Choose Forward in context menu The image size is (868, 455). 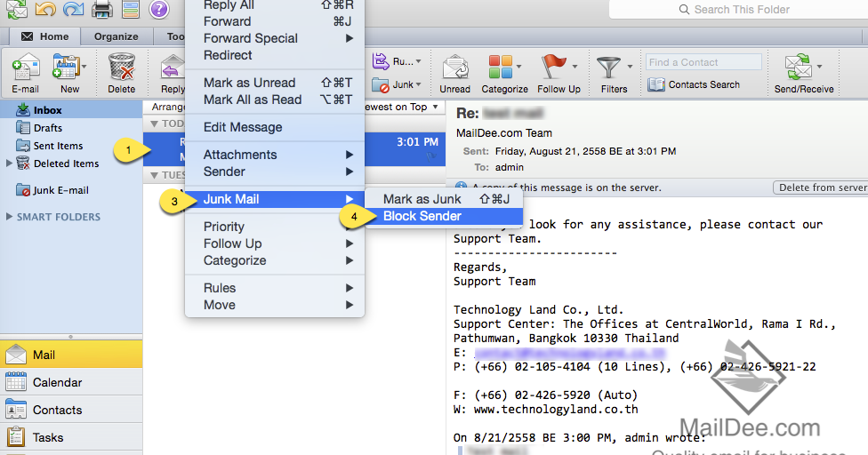(x=275, y=21)
